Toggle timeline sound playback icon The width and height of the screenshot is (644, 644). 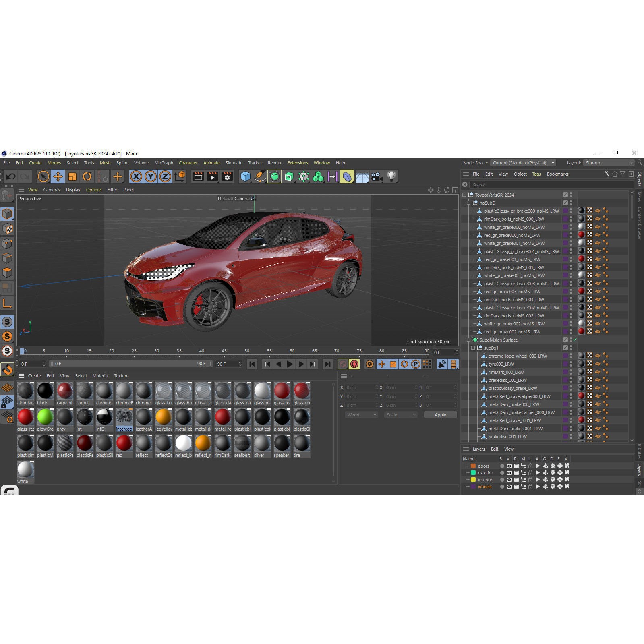pos(442,364)
